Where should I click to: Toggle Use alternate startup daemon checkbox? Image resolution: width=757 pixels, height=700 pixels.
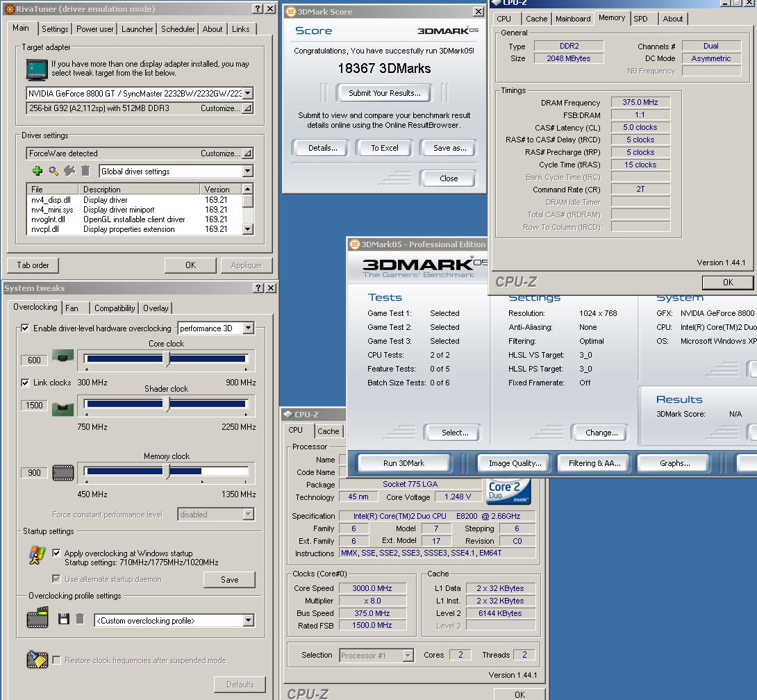click(x=56, y=578)
